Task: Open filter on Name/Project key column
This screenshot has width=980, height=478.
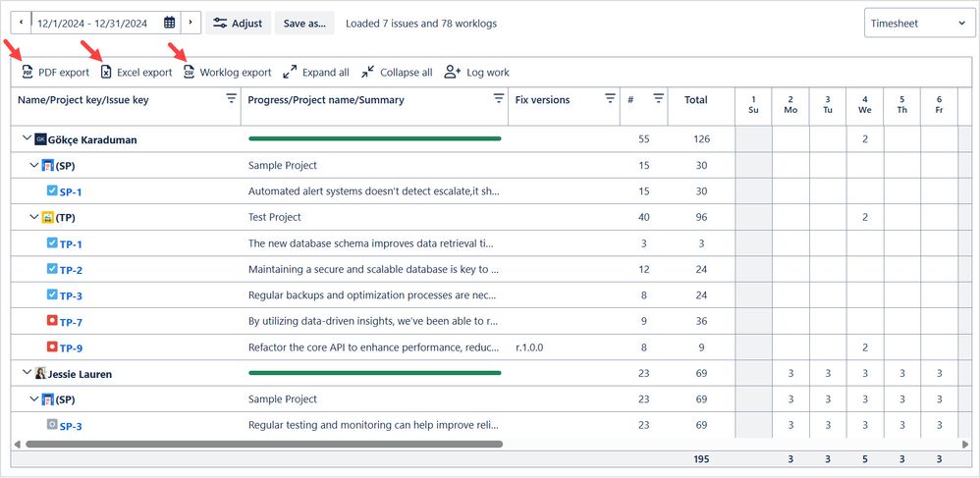Action: click(x=231, y=99)
